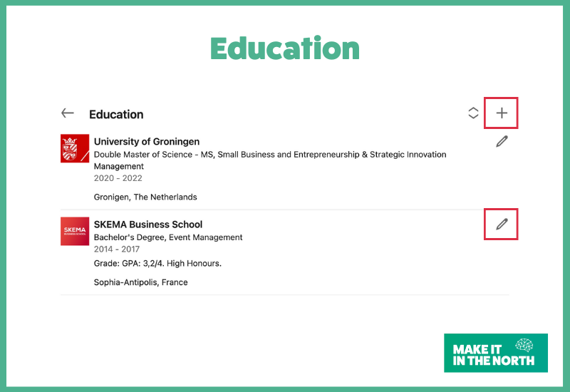
Task: Open the reorder up-down arrows icon
Action: tap(473, 113)
